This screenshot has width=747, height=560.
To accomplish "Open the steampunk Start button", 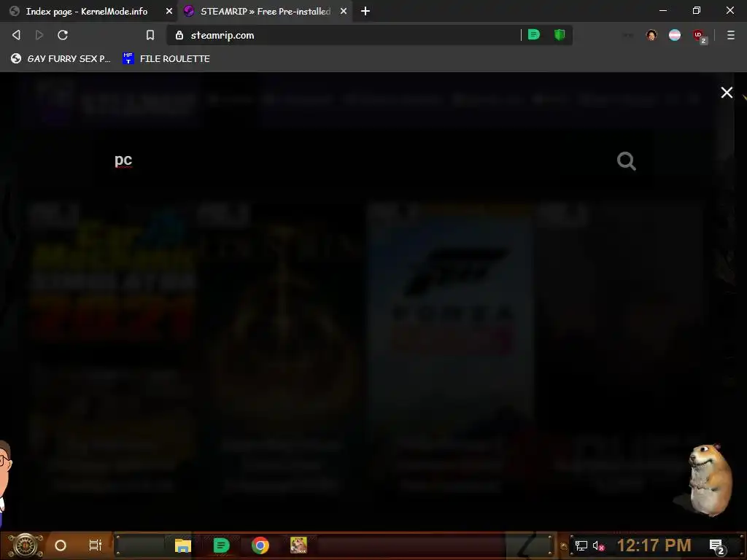I will coord(25,545).
